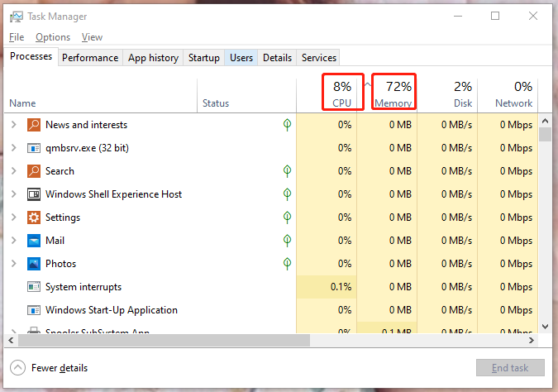Switch to the Users tab
This screenshot has height=392, width=558.
click(x=241, y=58)
